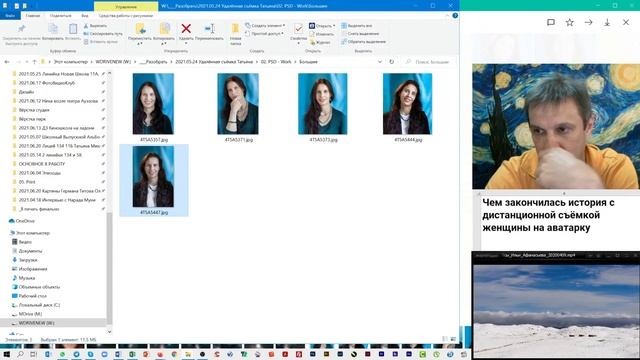Viewport: 640px width, 360px height.
Task: Click the Copy path command
Action: [x=103, y=33]
